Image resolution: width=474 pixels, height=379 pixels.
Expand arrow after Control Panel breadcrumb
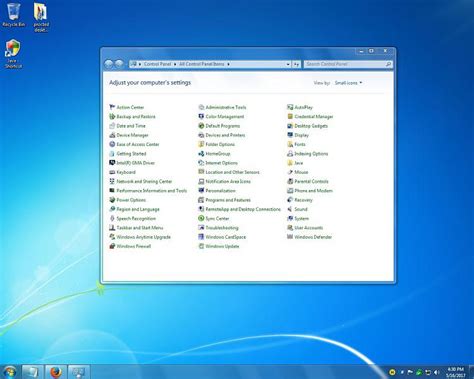(x=175, y=64)
